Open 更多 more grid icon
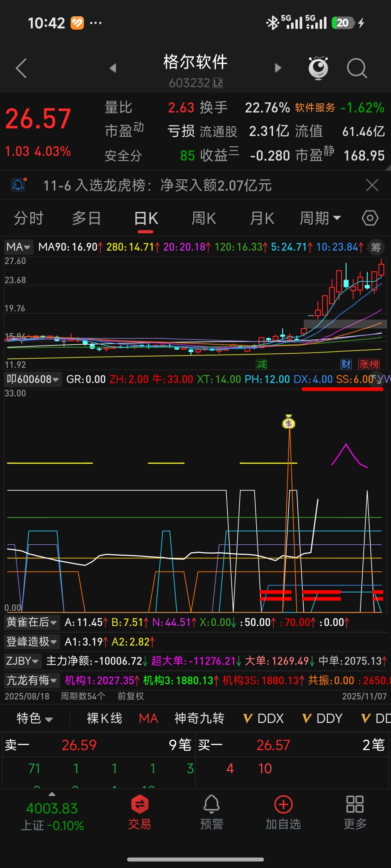 point(355,812)
